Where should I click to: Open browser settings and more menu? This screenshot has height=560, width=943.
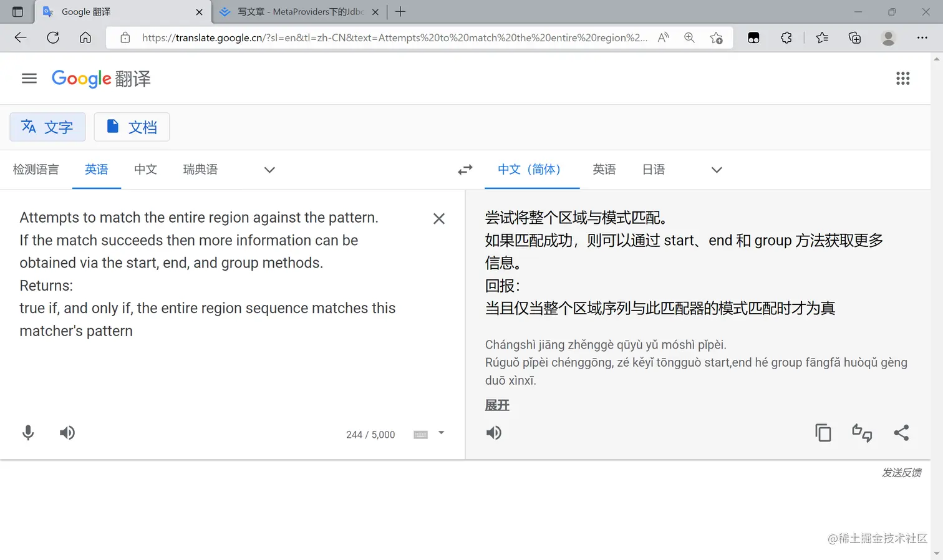click(x=922, y=37)
